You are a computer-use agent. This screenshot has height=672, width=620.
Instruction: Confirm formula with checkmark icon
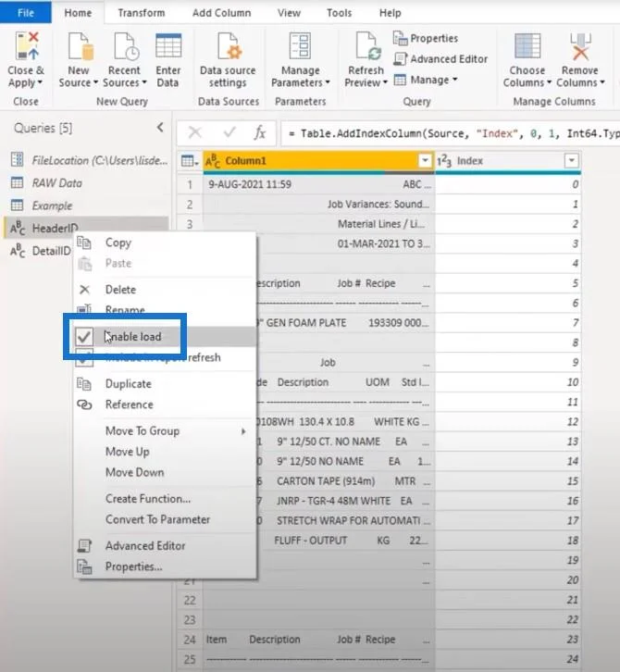coord(229,132)
